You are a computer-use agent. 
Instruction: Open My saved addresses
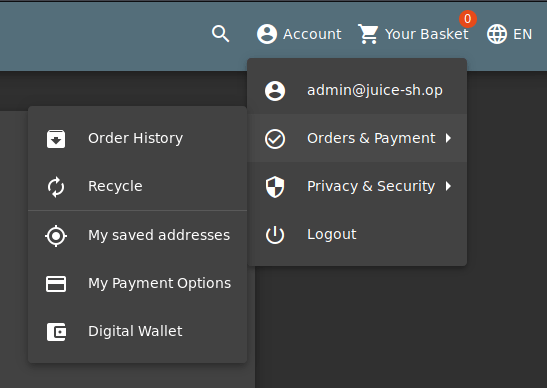(137, 235)
